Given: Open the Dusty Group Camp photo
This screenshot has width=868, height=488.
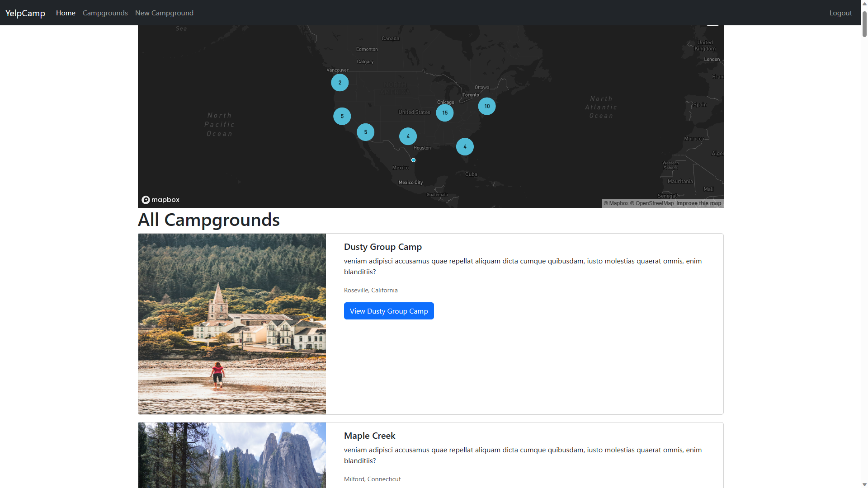Looking at the screenshot, I should 231,324.
